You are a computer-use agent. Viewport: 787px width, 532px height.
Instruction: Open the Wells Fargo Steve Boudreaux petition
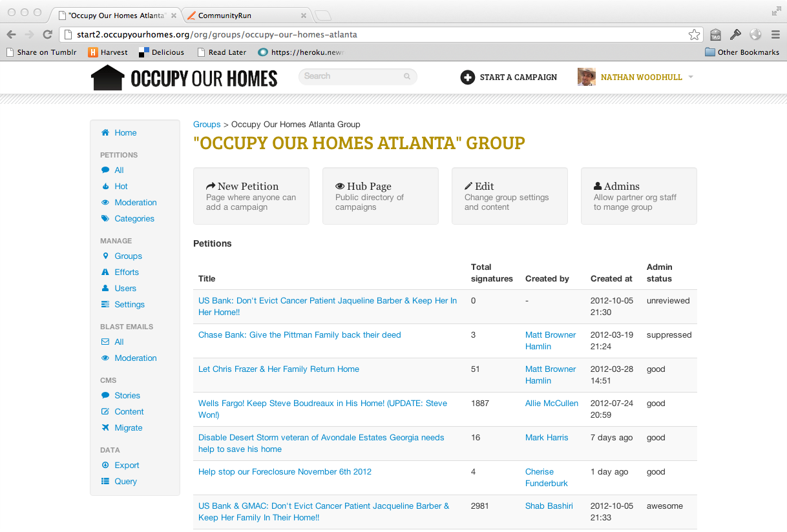(322, 409)
